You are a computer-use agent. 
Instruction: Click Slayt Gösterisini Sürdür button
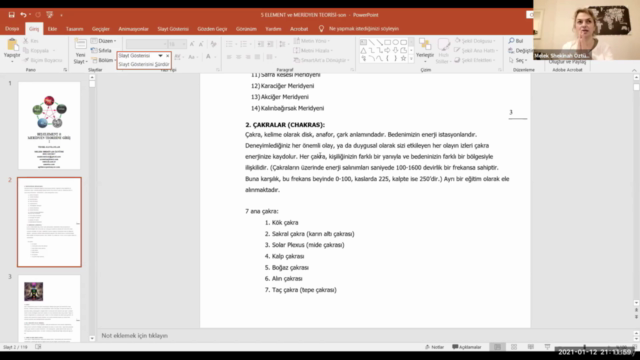pos(144,64)
